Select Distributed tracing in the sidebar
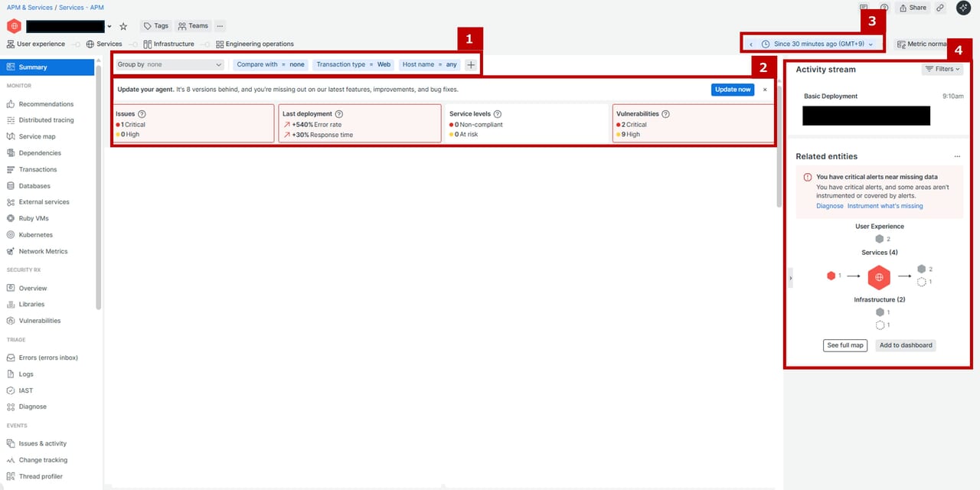The image size is (980, 490). coord(46,120)
